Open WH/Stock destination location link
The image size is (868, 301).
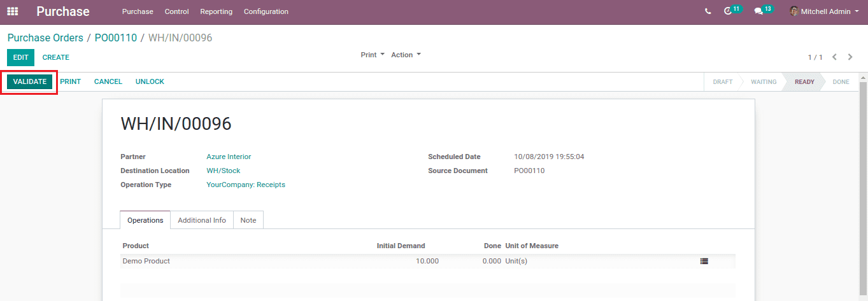(224, 171)
